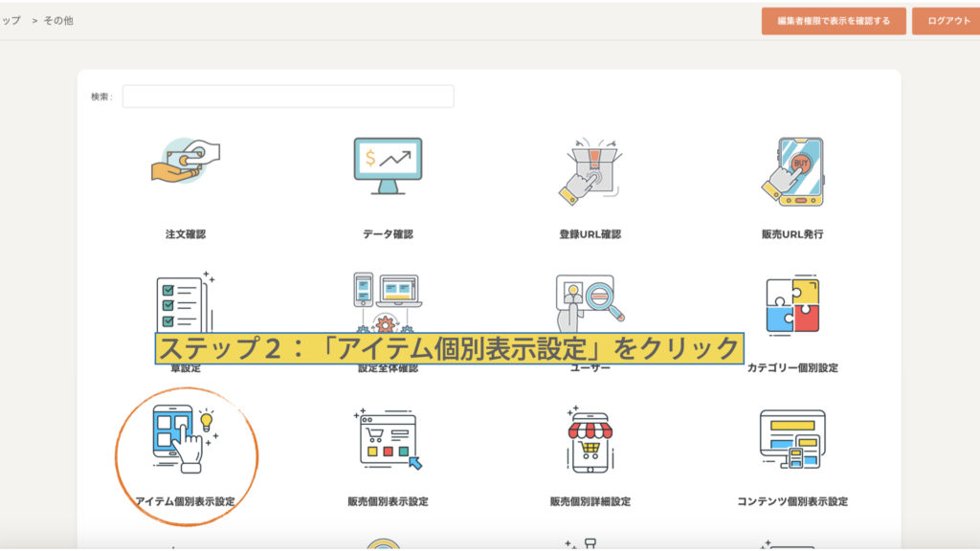Focus the 検索 search input field

click(x=288, y=97)
